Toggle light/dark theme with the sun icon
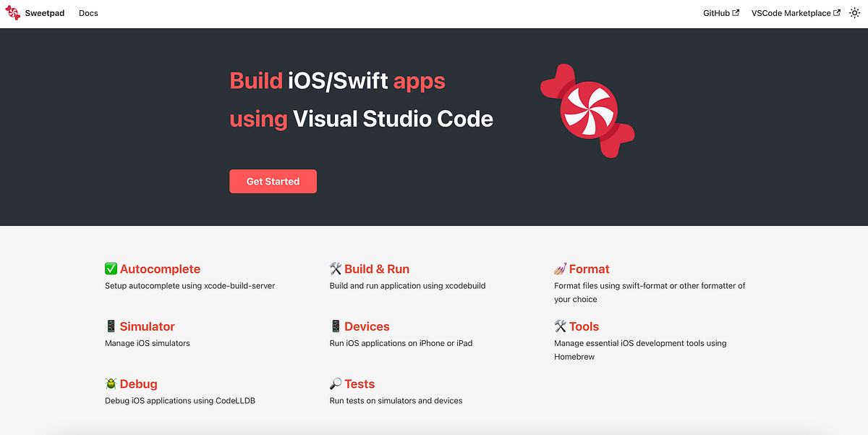 (x=855, y=12)
